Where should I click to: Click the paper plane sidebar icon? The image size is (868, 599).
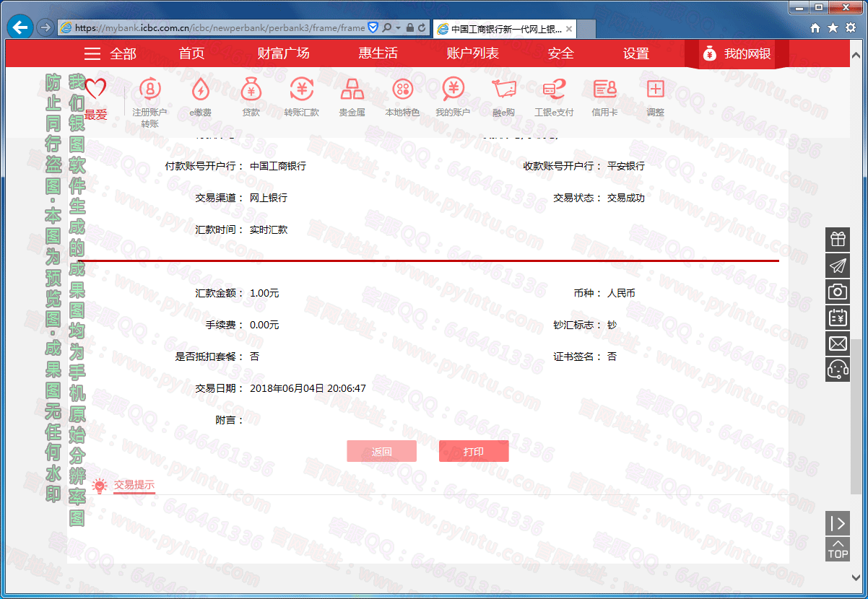point(838,266)
